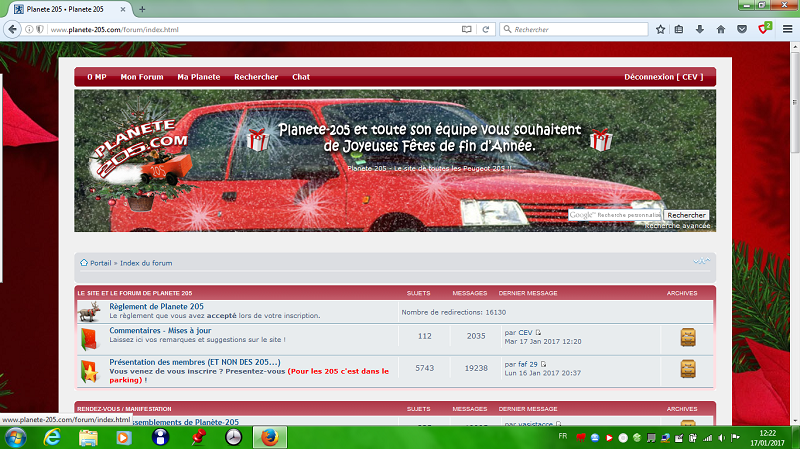Open RENDEZ-VOUS / MANIFESTATION category header
The image size is (800, 449).
click(124, 409)
